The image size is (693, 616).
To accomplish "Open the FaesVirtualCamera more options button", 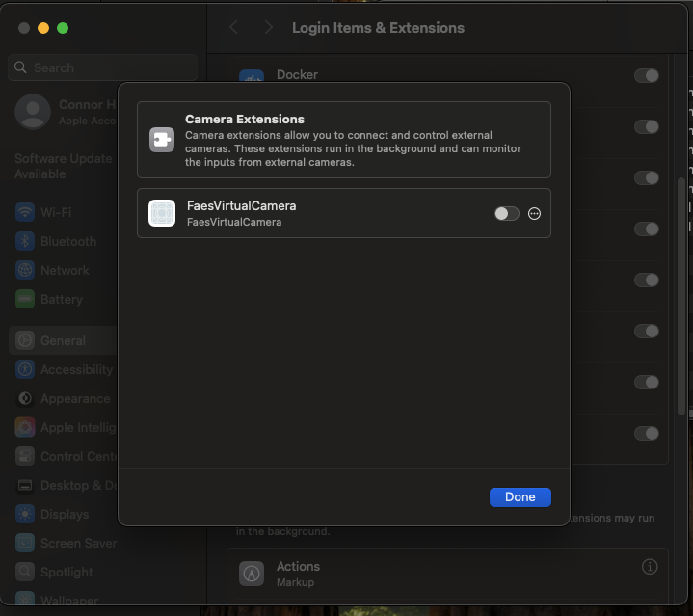I will coord(534,214).
